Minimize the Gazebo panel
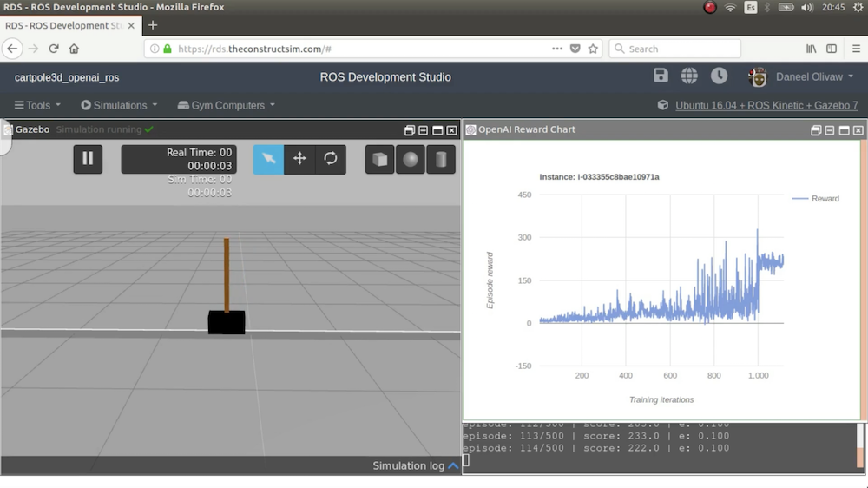The image size is (868, 488). click(x=423, y=130)
